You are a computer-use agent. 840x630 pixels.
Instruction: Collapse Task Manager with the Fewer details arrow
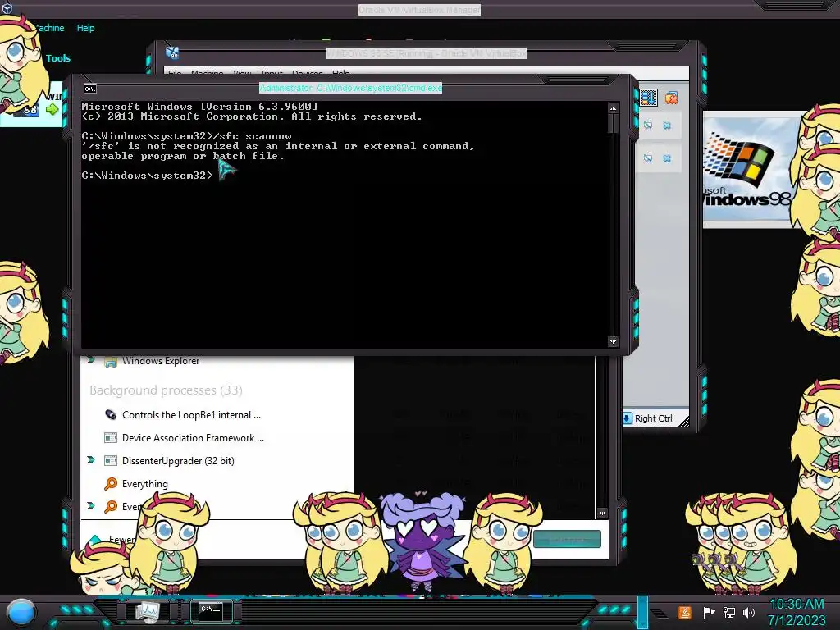pos(95,540)
